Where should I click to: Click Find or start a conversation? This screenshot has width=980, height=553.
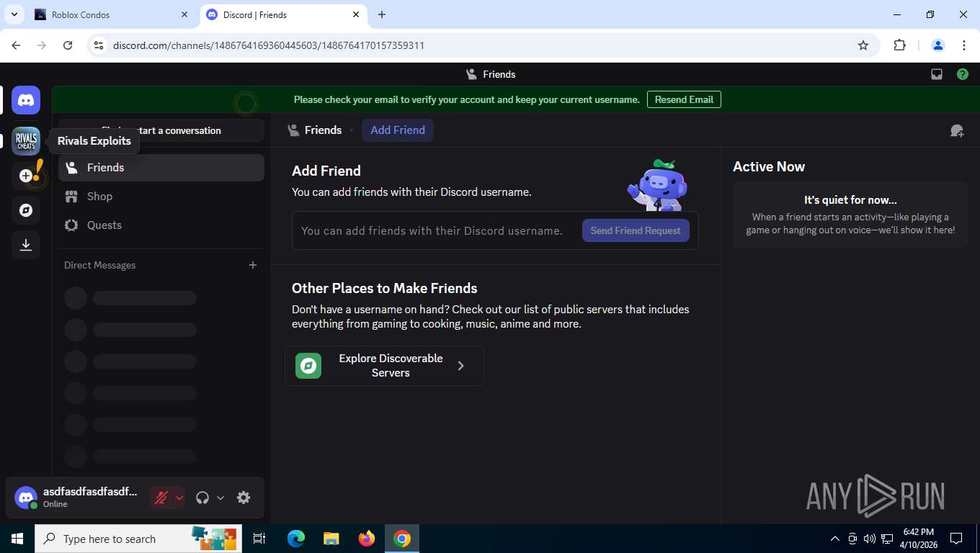pyautogui.click(x=161, y=130)
